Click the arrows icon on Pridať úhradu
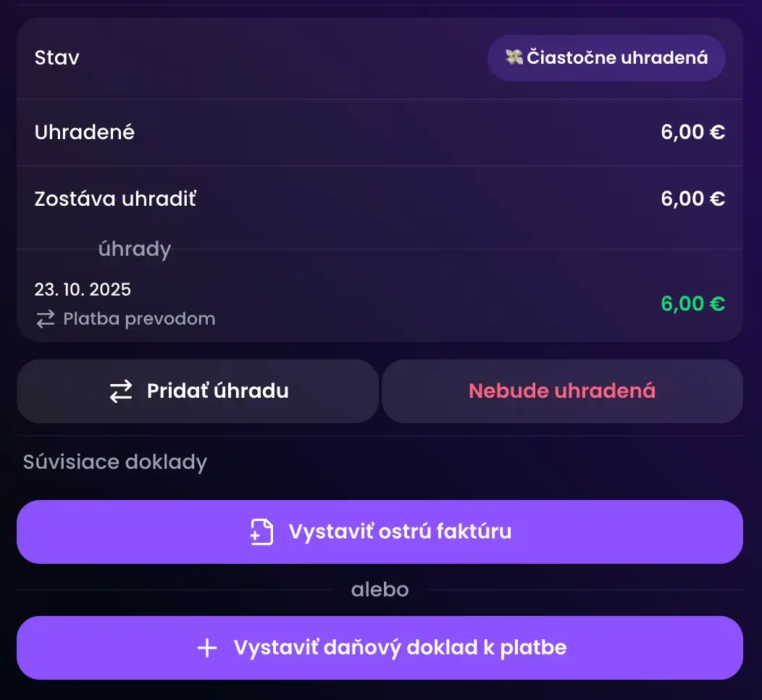The width and height of the screenshot is (762, 700). [x=121, y=391]
